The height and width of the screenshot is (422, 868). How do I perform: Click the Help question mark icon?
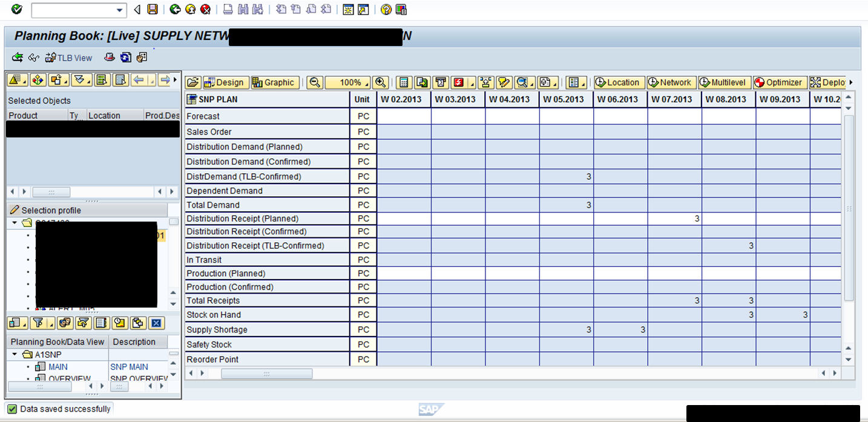[x=386, y=9]
